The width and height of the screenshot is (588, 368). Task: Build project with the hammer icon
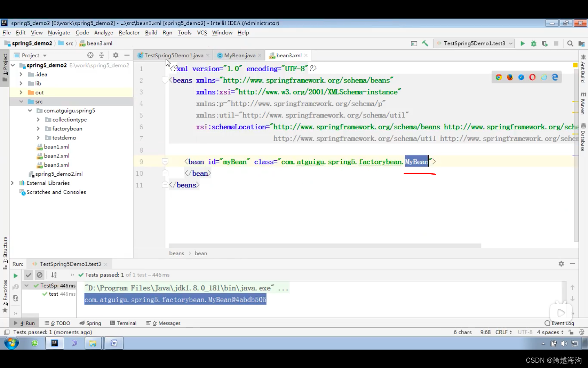425,43
